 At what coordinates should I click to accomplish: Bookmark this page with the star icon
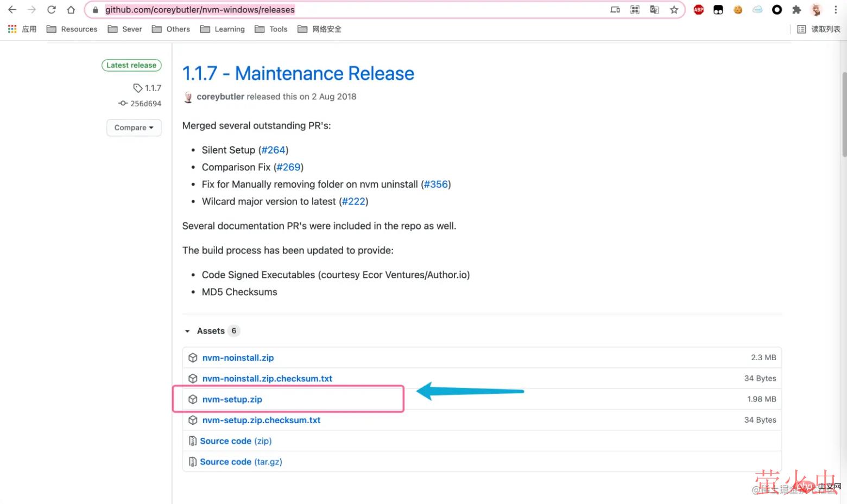674,10
